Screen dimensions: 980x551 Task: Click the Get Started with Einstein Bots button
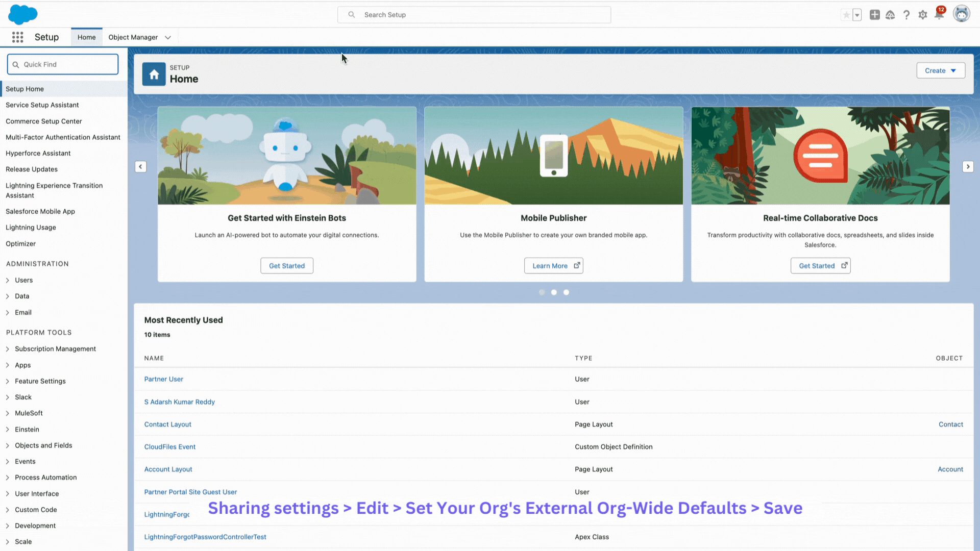click(287, 266)
